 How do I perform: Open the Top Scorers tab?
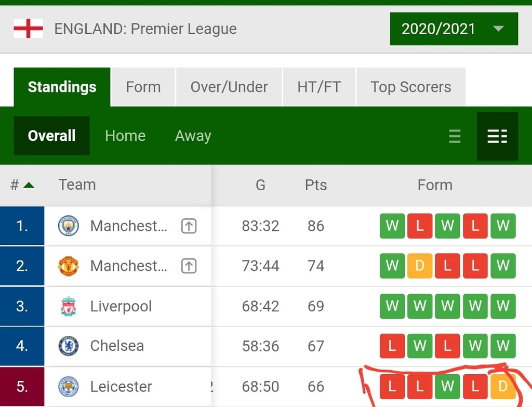[410, 87]
